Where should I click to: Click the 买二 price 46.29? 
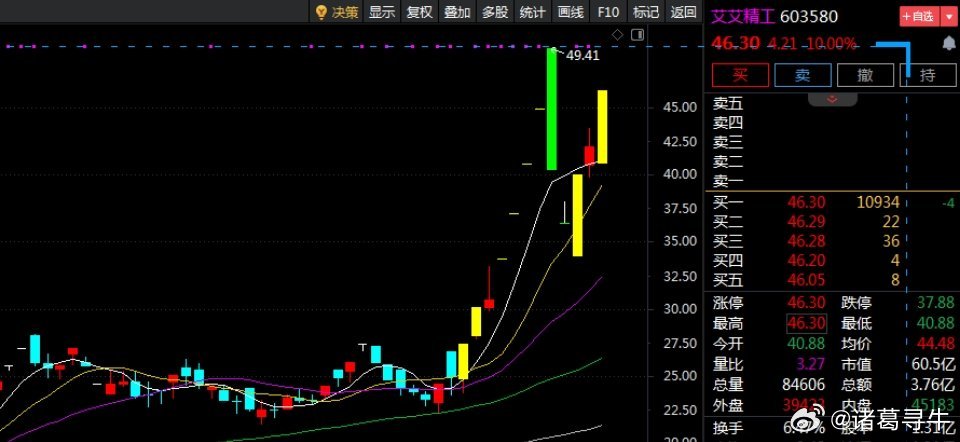806,222
